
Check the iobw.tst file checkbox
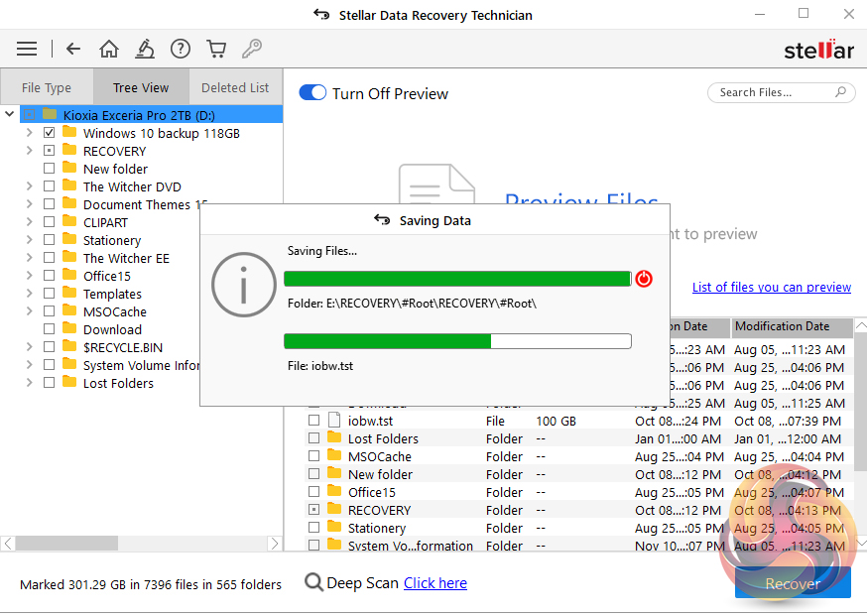click(314, 421)
